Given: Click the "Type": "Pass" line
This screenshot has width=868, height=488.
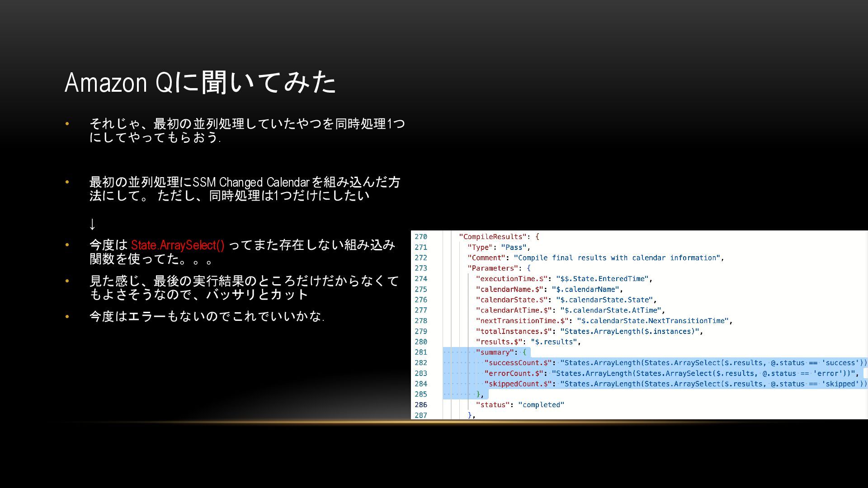Looking at the screenshot, I should point(499,247).
